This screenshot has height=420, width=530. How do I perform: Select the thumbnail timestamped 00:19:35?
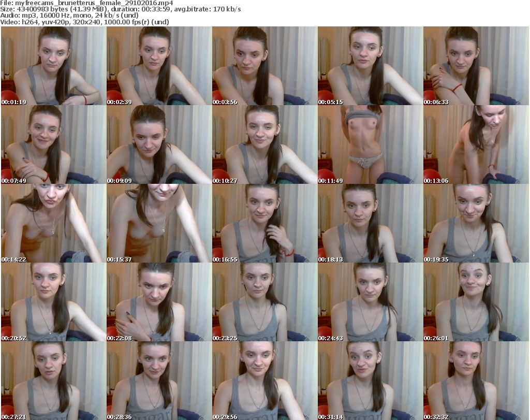(475, 223)
